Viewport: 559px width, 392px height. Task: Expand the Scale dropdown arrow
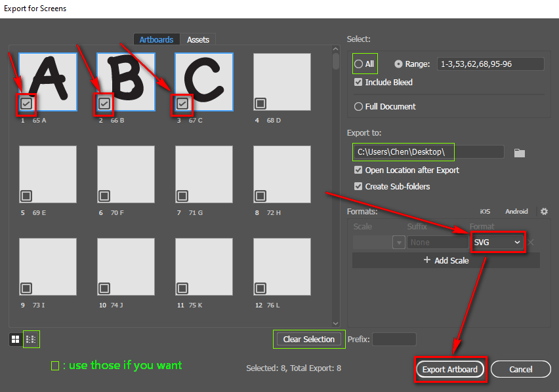coord(398,243)
